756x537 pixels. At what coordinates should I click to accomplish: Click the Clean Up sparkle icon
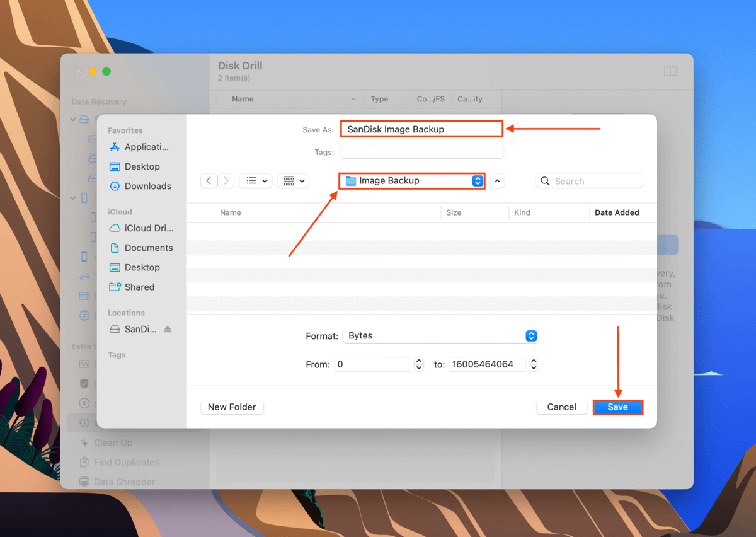click(84, 442)
